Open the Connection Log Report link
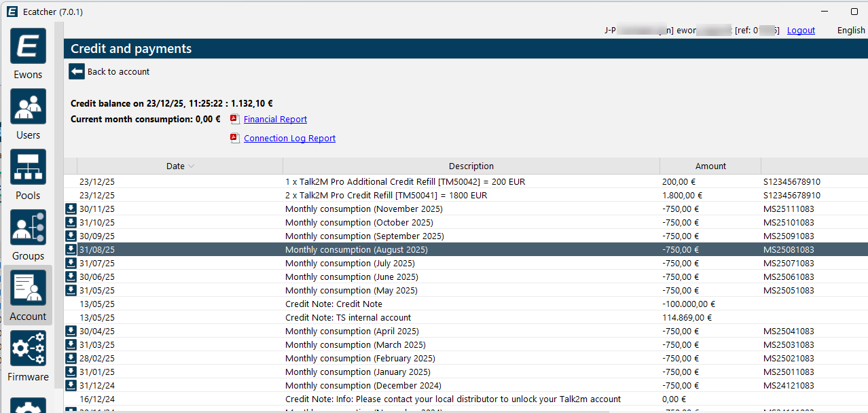The height and width of the screenshot is (413, 868). click(x=289, y=139)
